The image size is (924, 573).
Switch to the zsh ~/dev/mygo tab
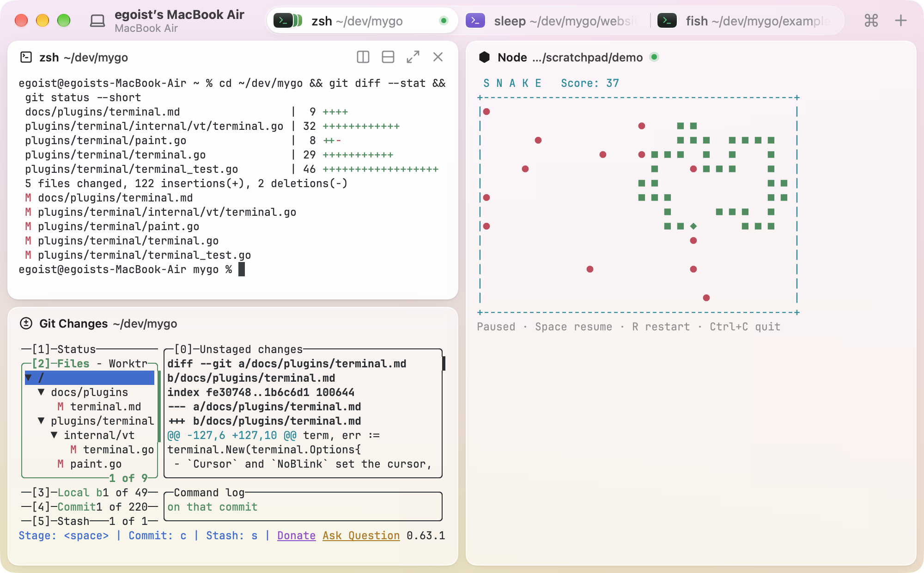[x=363, y=21]
